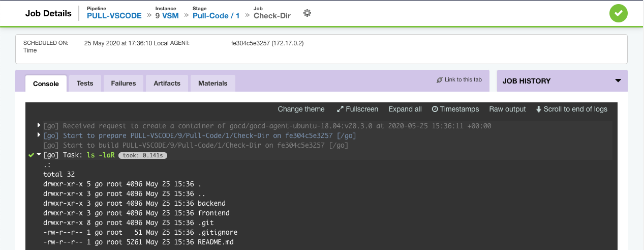644x250 pixels.
Task: Expand the Start to prepare log line
Action: coord(39,135)
